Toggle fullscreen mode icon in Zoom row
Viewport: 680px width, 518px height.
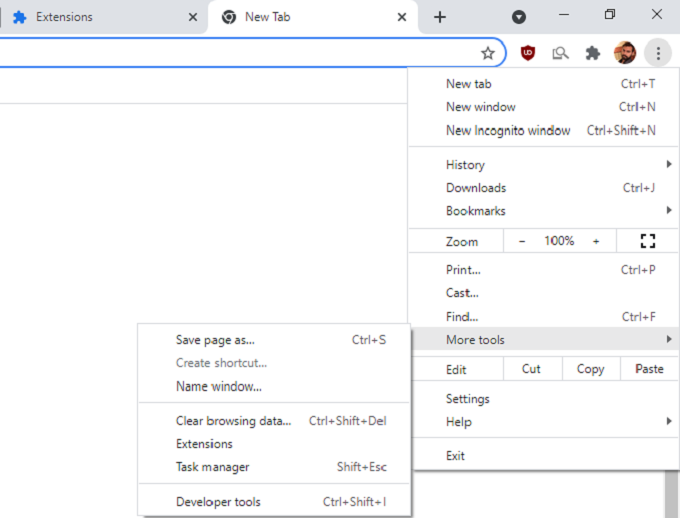click(x=647, y=241)
